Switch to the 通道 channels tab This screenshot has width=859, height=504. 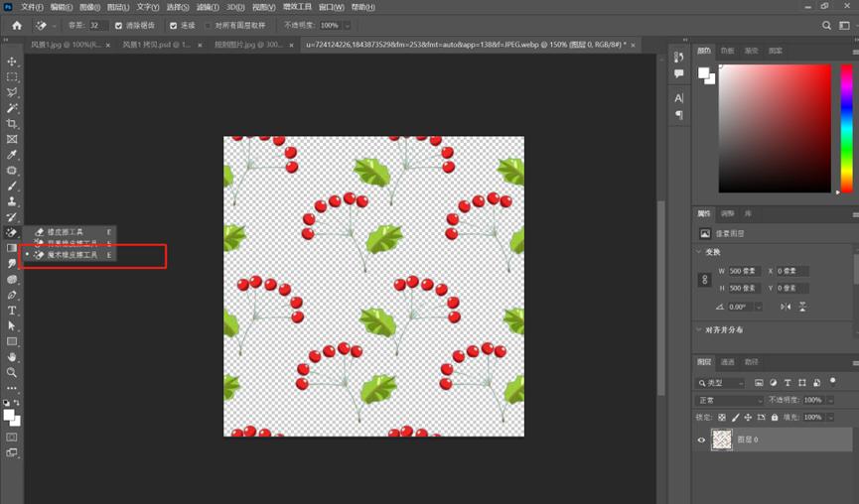pos(728,362)
